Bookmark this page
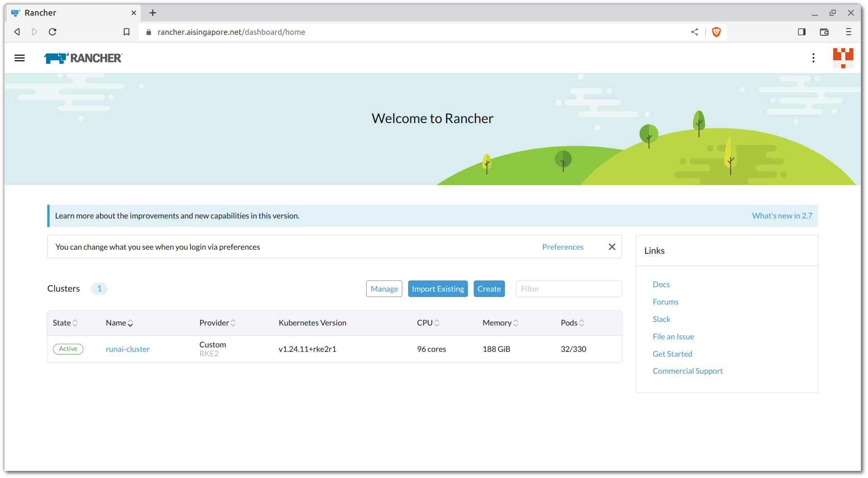Viewport: 868px width, 478px height. tap(127, 32)
